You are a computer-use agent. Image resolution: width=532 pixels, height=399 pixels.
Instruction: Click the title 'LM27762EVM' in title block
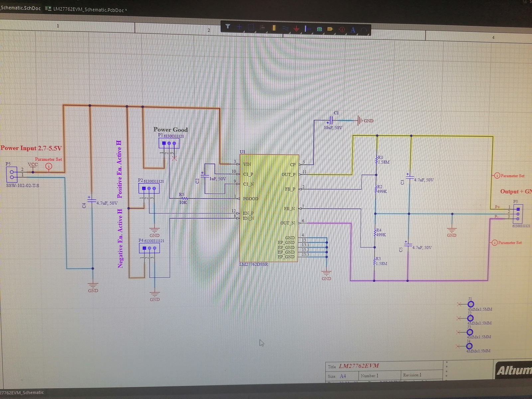(359, 366)
